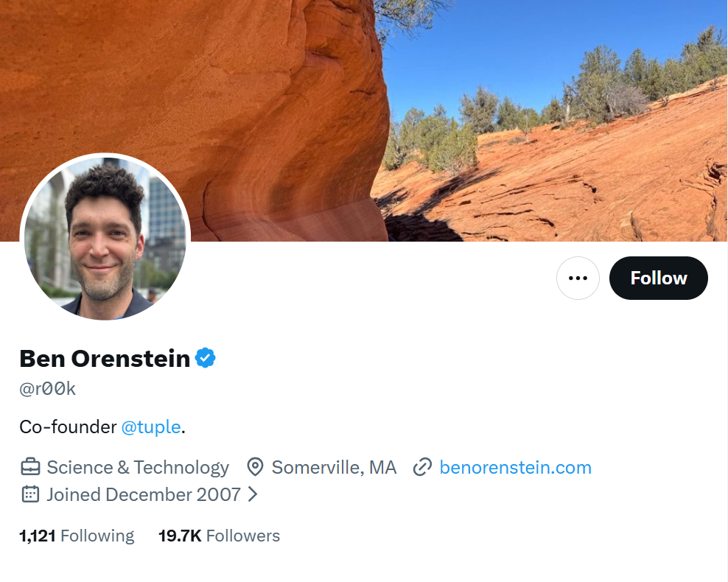The image size is (728, 582).
Task: Open the three-dot overflow dropdown
Action: pyautogui.click(x=578, y=278)
